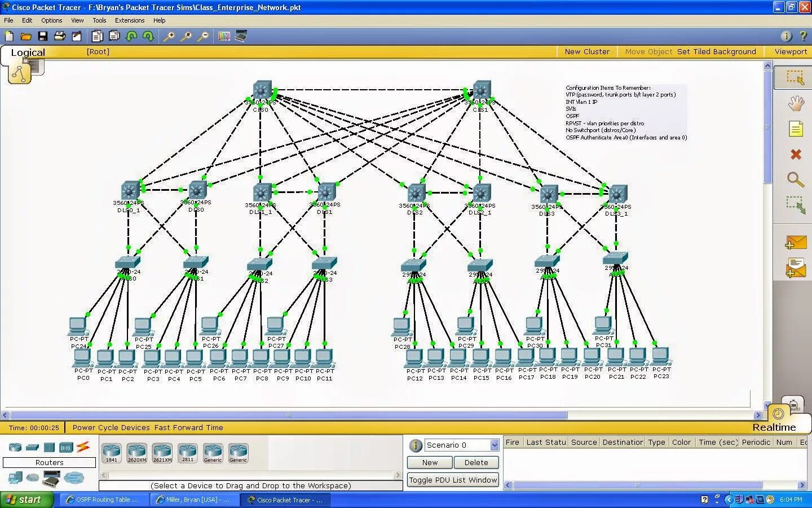Viewport: 812px width, 508px height.
Task: Activate the Delete tool on the right toolbar
Action: [796, 154]
